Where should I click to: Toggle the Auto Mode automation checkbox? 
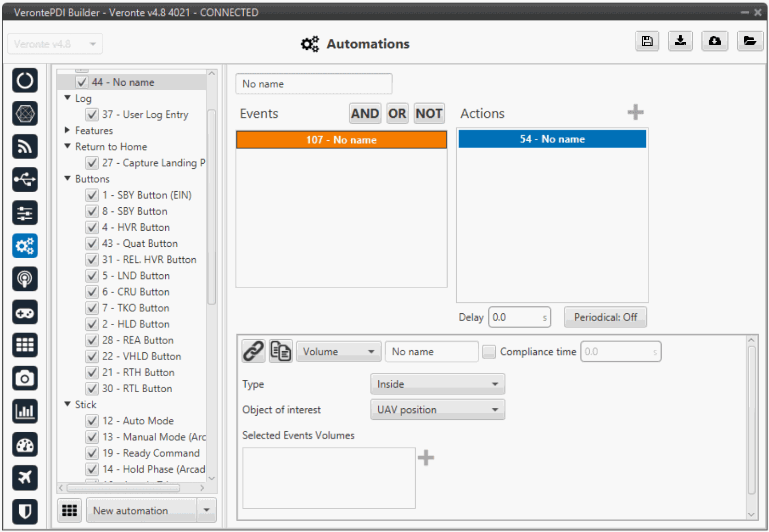click(92, 421)
